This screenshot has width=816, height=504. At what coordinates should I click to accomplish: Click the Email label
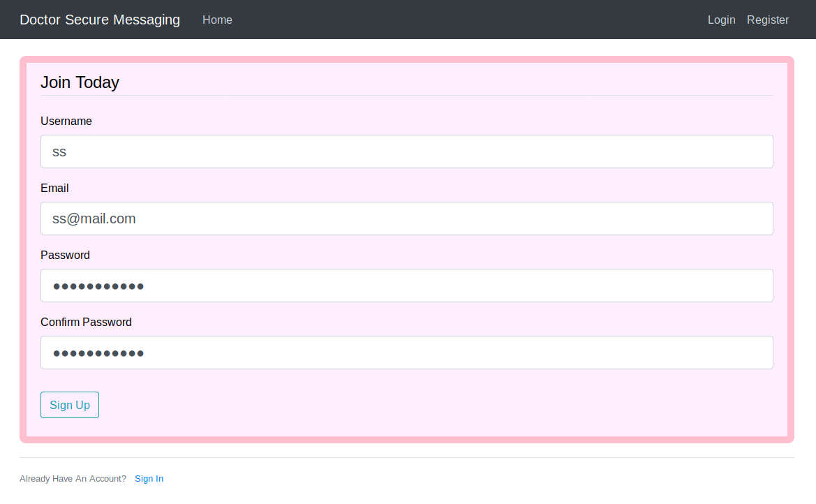[x=54, y=188]
